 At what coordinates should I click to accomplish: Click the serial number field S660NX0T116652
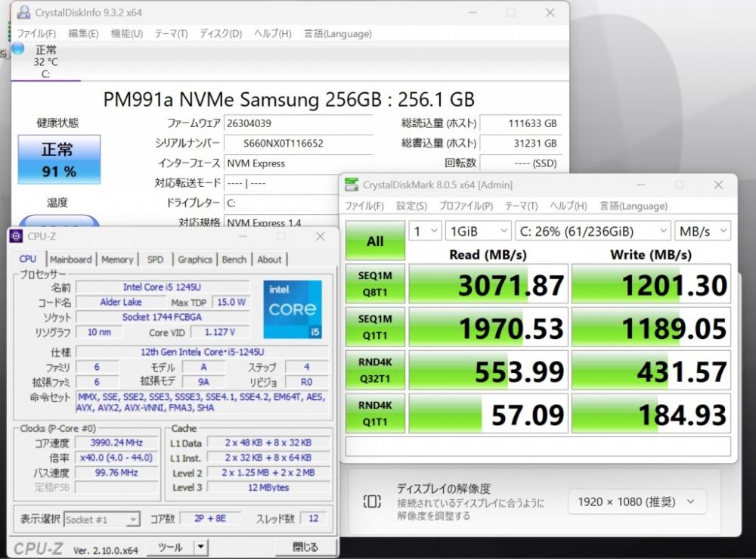click(298, 143)
